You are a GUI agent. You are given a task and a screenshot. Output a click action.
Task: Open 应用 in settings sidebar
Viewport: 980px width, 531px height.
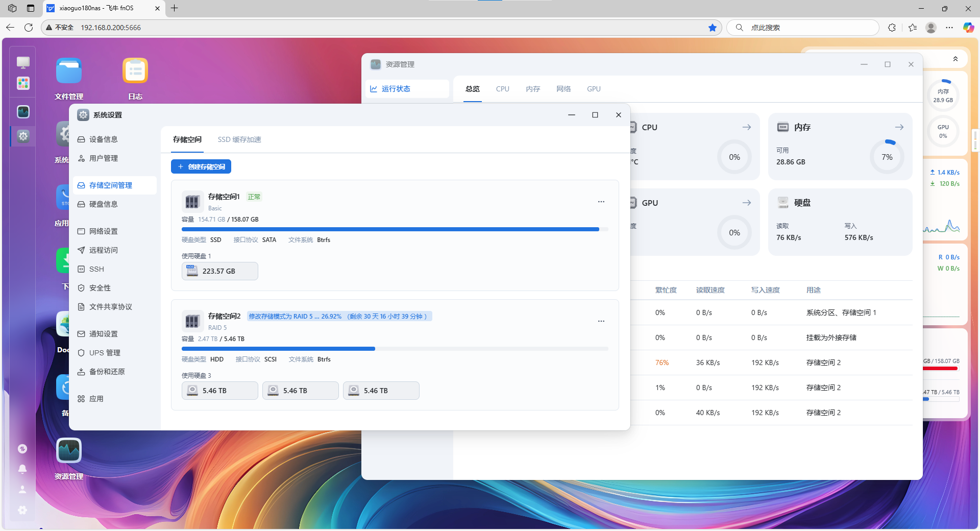[x=115, y=399]
